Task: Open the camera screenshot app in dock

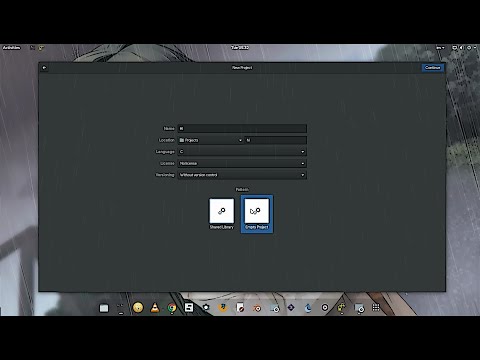Action: point(206,307)
